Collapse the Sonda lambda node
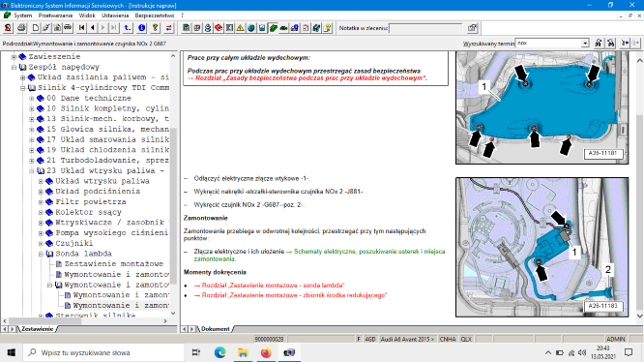 click(x=41, y=254)
